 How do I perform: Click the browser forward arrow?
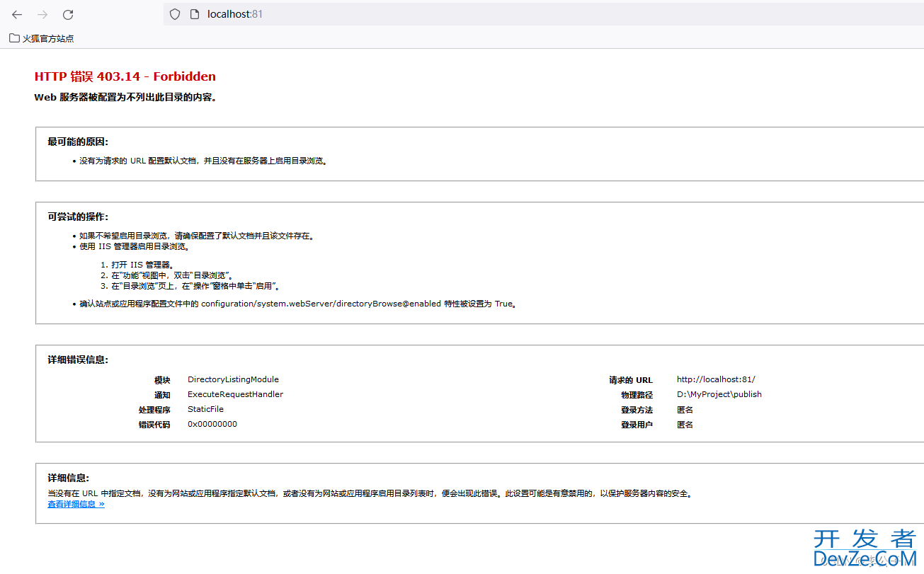42,14
